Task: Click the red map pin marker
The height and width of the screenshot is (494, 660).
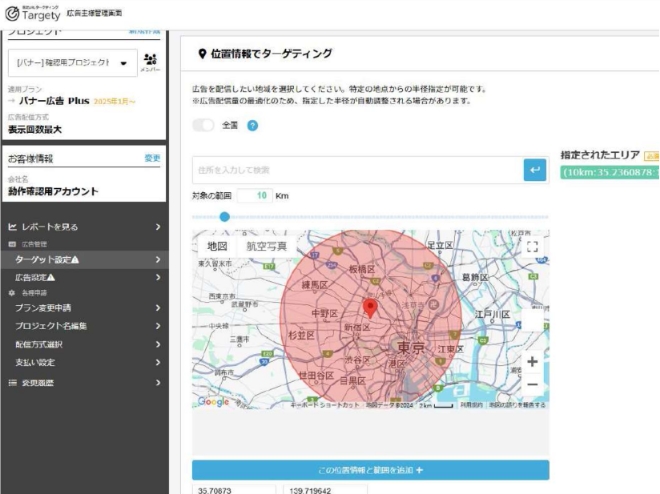Action: pos(370,309)
